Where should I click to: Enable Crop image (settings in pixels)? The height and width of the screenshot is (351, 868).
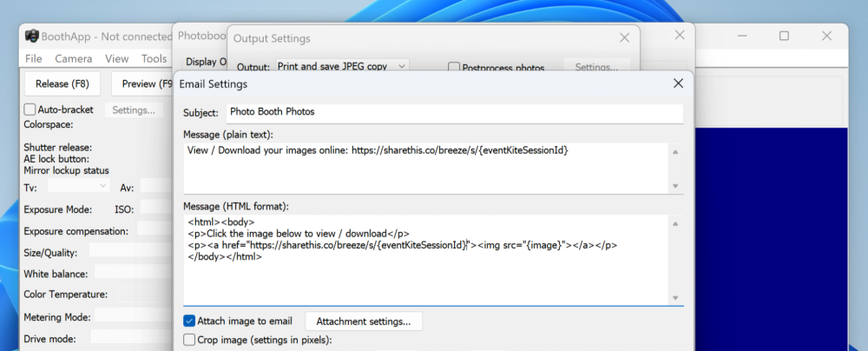tap(189, 340)
